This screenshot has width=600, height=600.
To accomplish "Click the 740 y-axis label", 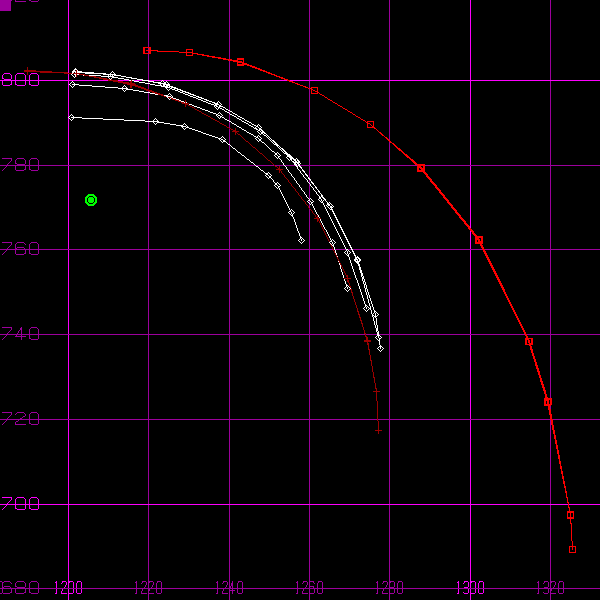I will coord(20,334).
